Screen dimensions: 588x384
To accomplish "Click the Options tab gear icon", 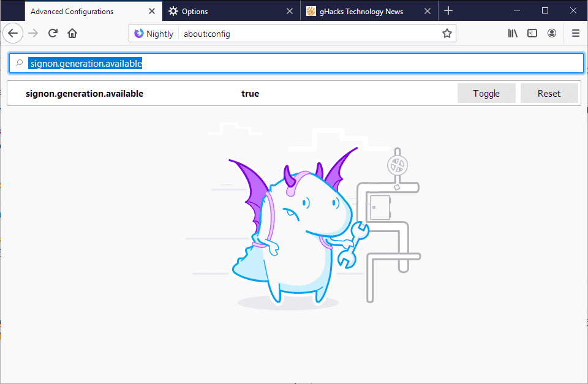I will coord(173,11).
